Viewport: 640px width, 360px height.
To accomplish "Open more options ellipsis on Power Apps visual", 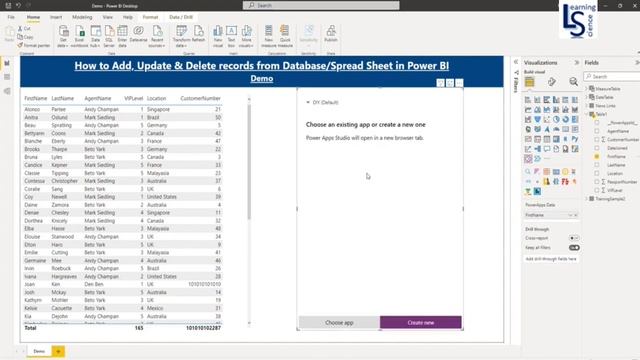I will coord(459,83).
